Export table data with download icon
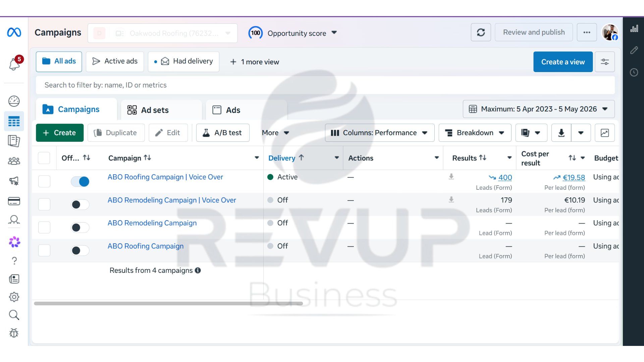 561,133
